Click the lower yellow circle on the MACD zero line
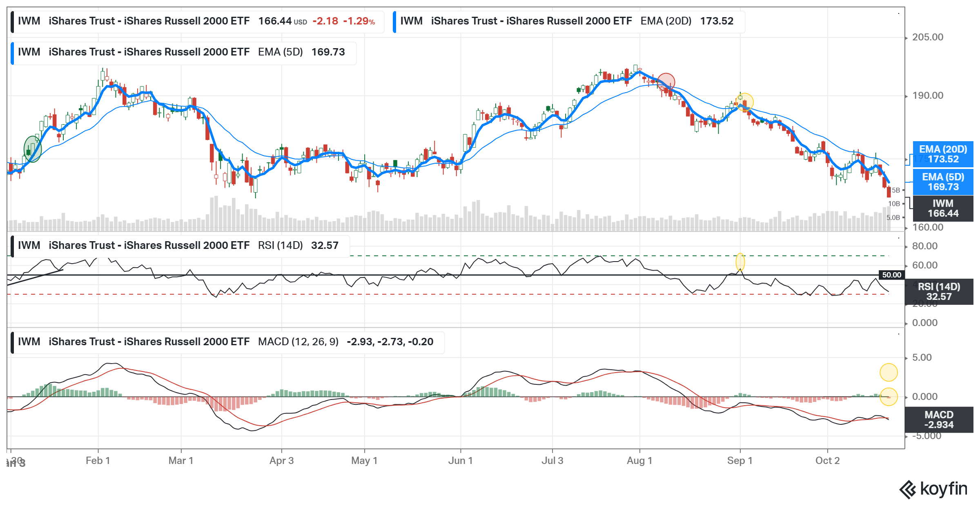 [x=889, y=397]
